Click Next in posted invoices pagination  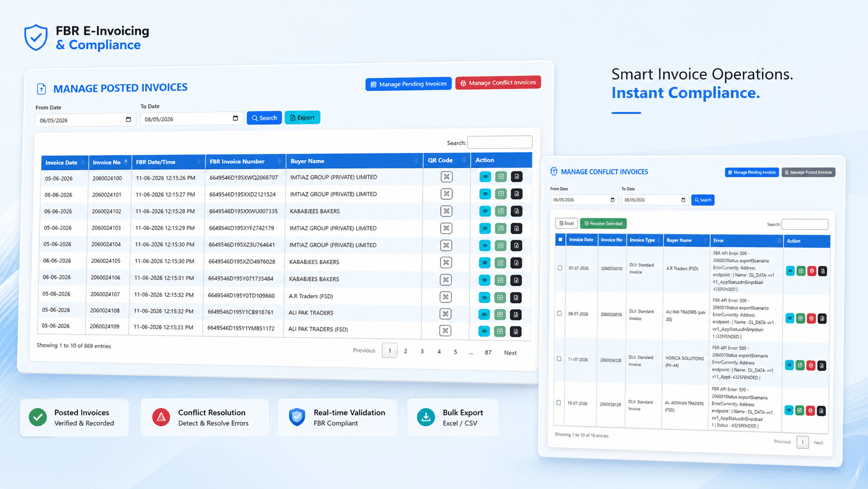click(510, 353)
